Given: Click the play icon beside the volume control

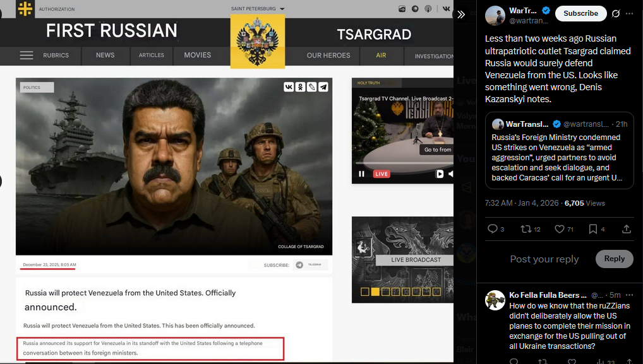Looking at the screenshot, I should 439,174.
